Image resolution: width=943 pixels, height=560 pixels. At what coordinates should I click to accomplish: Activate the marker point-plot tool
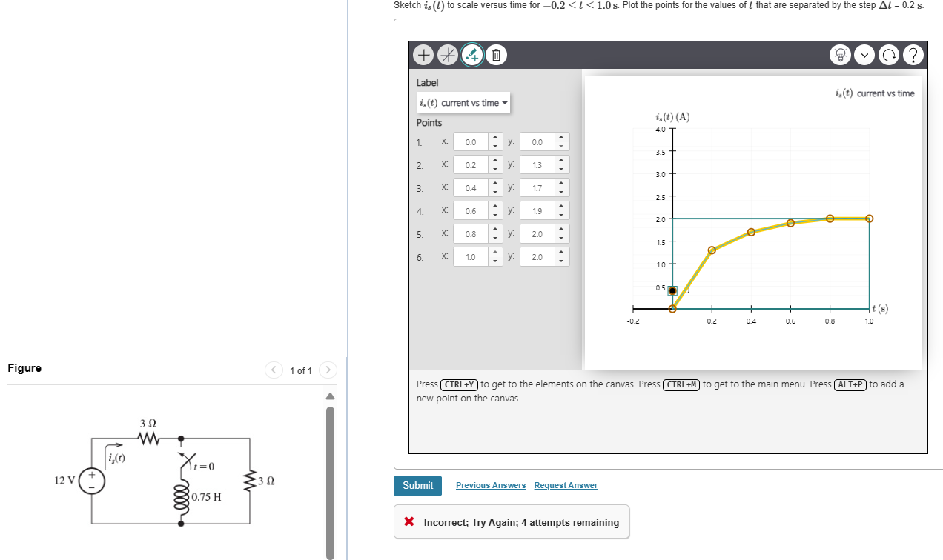pyautogui.click(x=472, y=55)
